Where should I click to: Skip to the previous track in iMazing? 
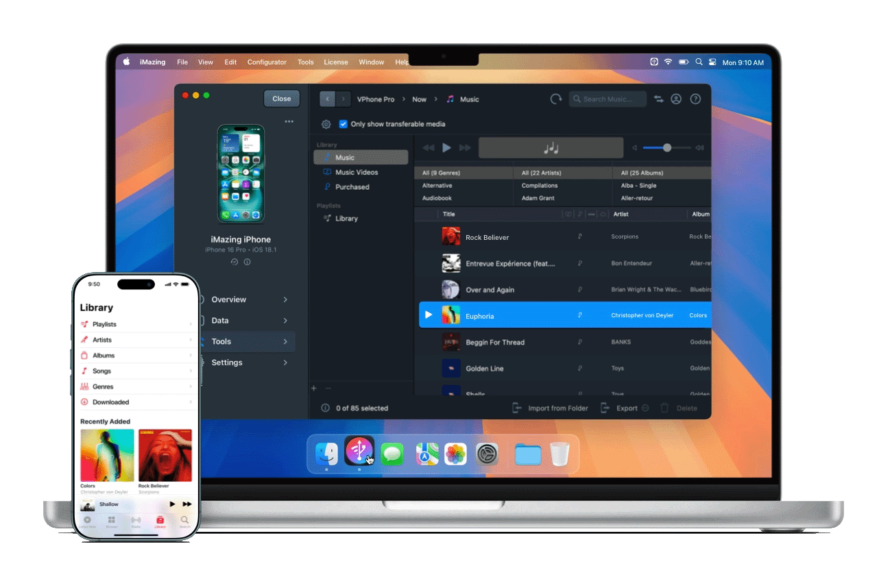coord(429,147)
